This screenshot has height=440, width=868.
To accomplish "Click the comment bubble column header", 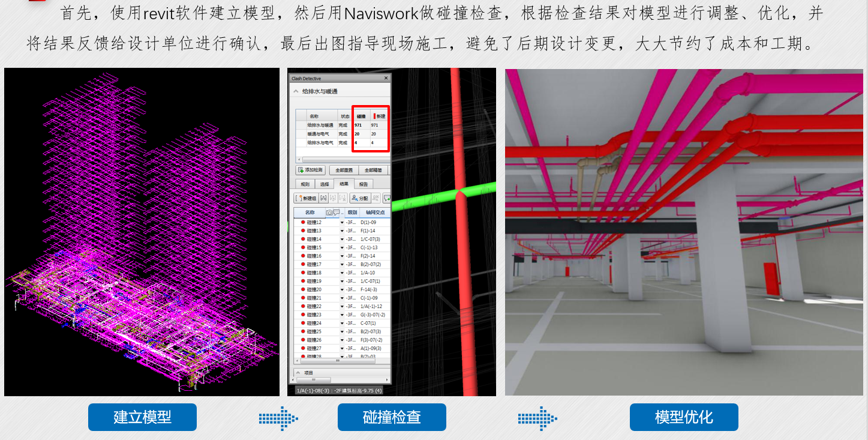I will point(337,212).
